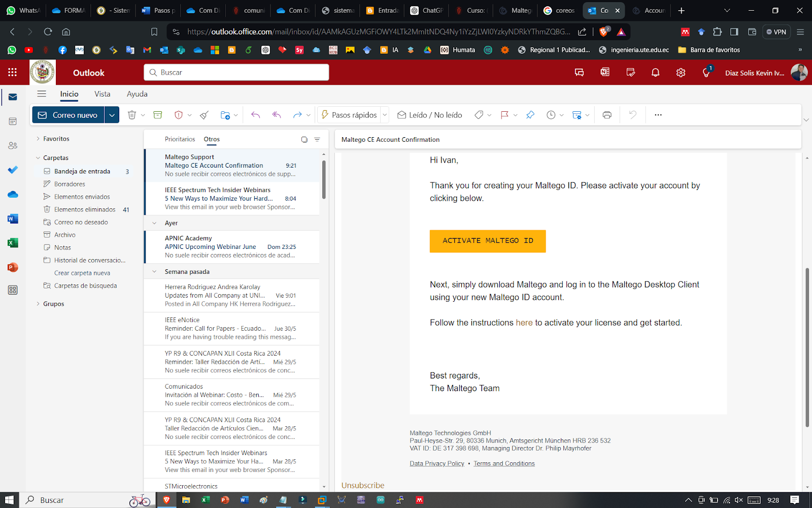Open File Explorer from the taskbar
Screen dimensions: 812x508
pos(186,500)
